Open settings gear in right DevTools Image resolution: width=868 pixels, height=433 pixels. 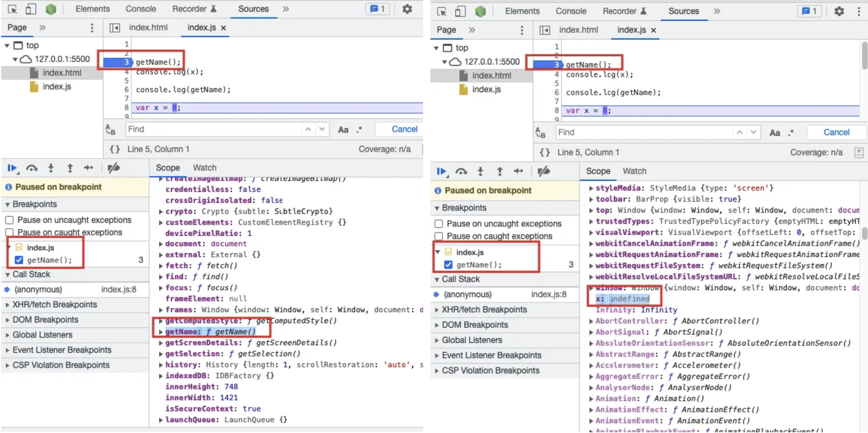839,11
